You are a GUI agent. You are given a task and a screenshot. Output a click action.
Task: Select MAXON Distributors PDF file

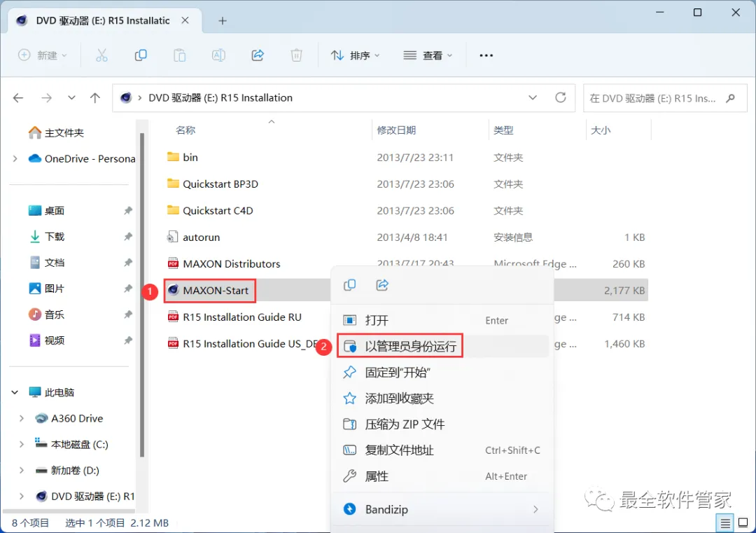pos(232,264)
